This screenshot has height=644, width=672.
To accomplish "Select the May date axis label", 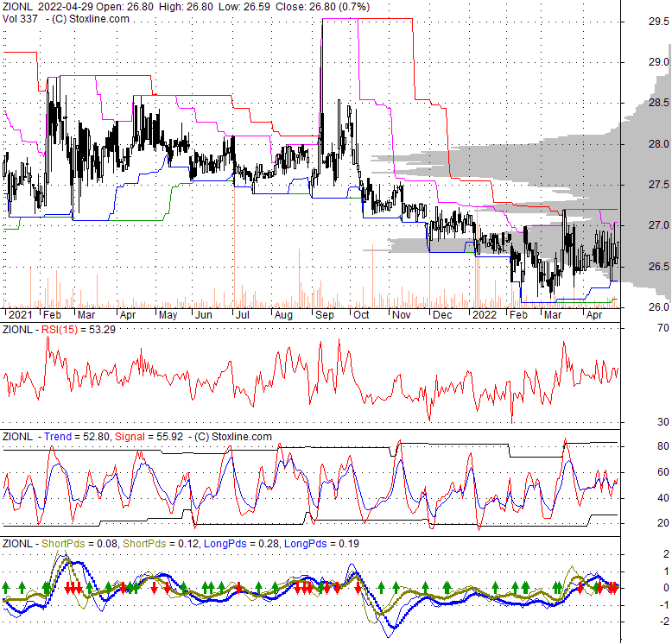I will [168, 315].
